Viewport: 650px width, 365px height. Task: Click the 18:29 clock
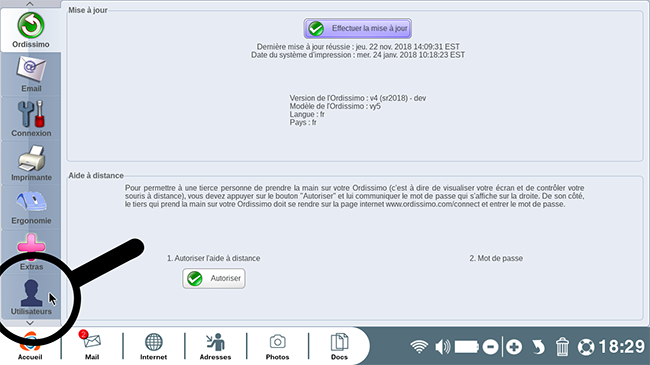[x=621, y=346]
